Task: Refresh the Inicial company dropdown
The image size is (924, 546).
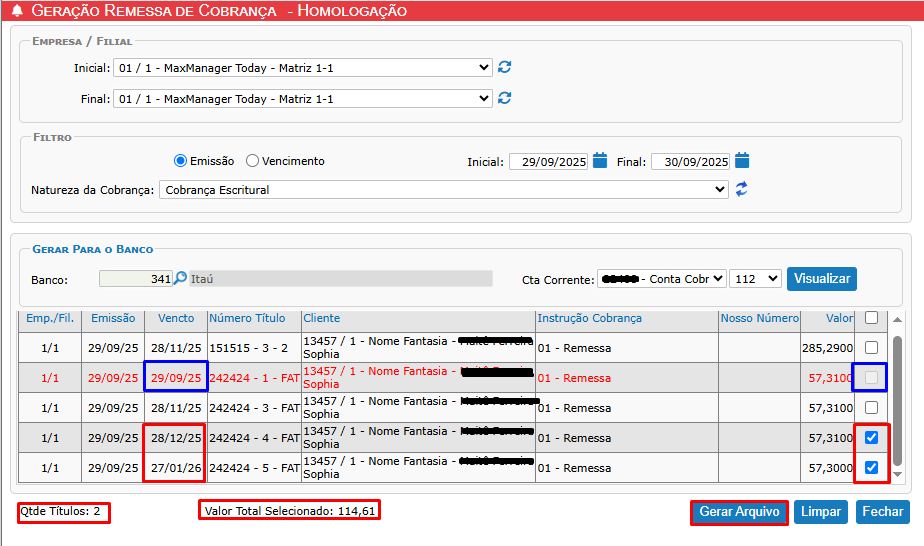Action: 505,68
